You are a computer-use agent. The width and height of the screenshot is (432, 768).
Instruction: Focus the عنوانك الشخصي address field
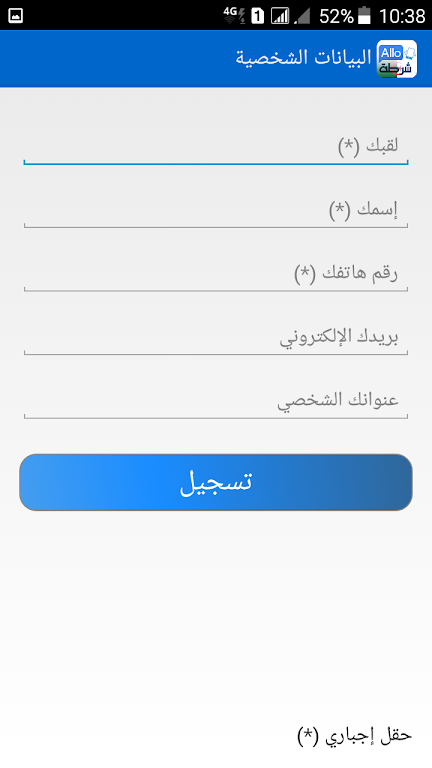point(216,402)
